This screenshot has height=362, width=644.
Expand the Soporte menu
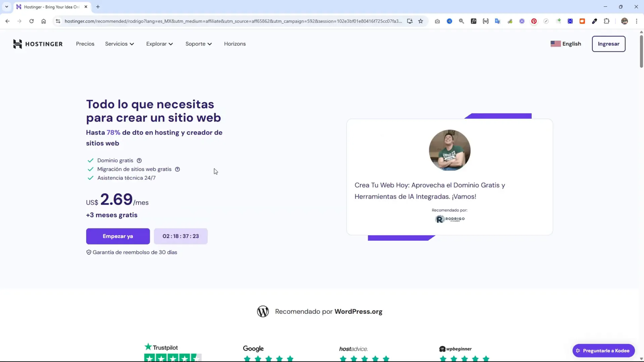198,44
